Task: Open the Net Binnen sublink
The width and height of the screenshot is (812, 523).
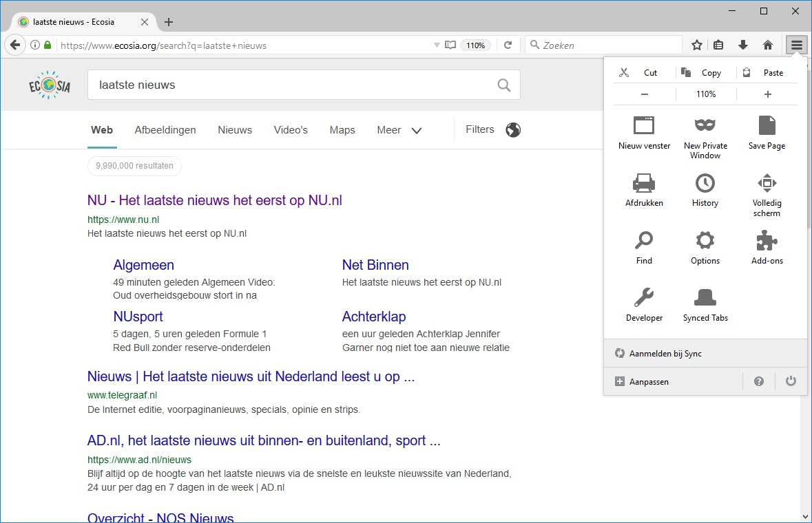Action: click(x=375, y=265)
